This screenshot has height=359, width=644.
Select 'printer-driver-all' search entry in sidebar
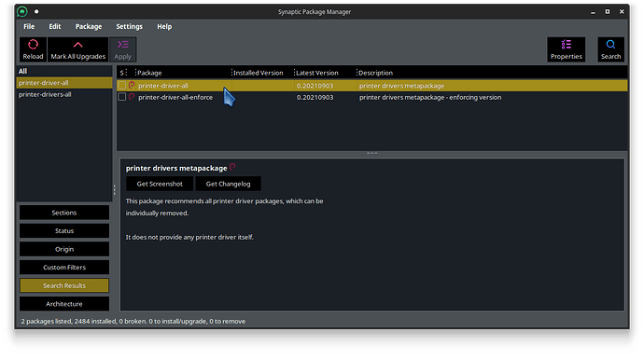[64, 82]
